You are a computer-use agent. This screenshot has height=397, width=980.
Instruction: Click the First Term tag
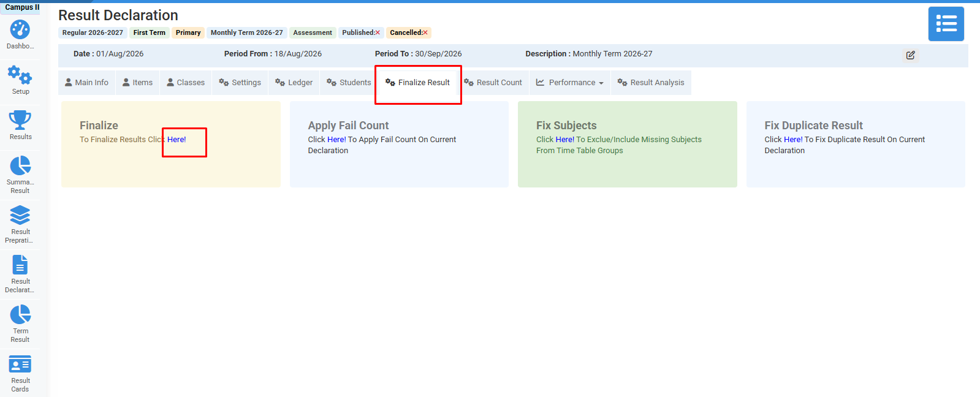coord(150,32)
